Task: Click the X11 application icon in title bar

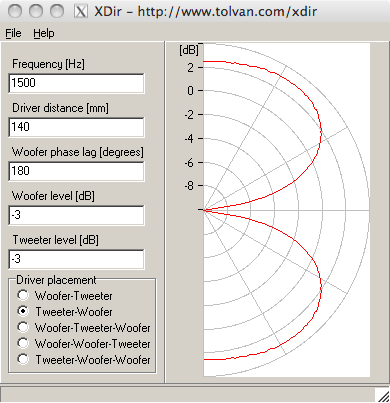Action: pyautogui.click(x=81, y=11)
